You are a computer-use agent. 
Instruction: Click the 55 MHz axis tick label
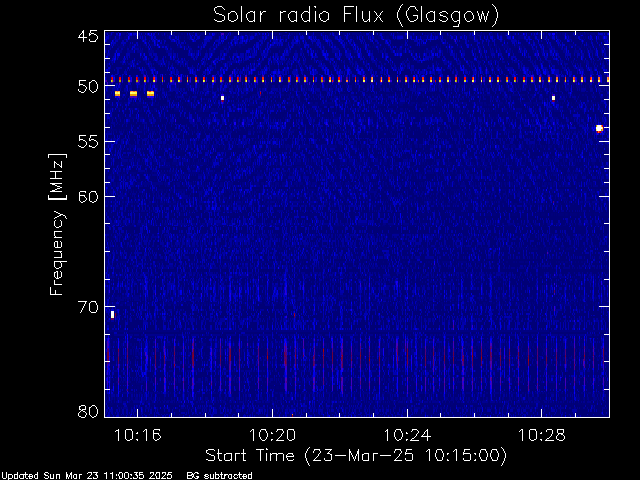tap(88, 142)
